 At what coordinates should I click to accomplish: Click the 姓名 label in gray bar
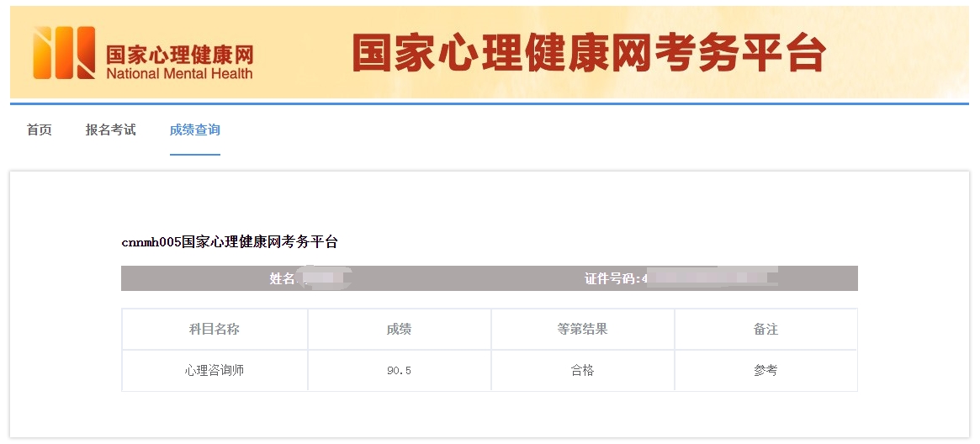click(x=282, y=278)
